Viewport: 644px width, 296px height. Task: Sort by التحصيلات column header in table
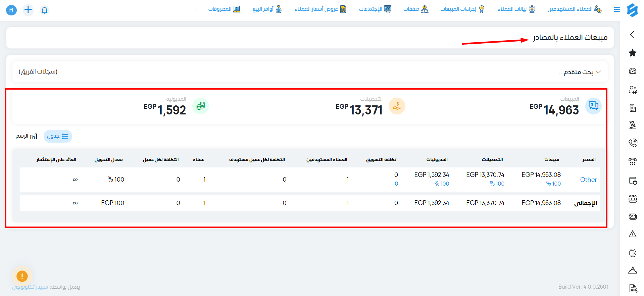point(492,159)
